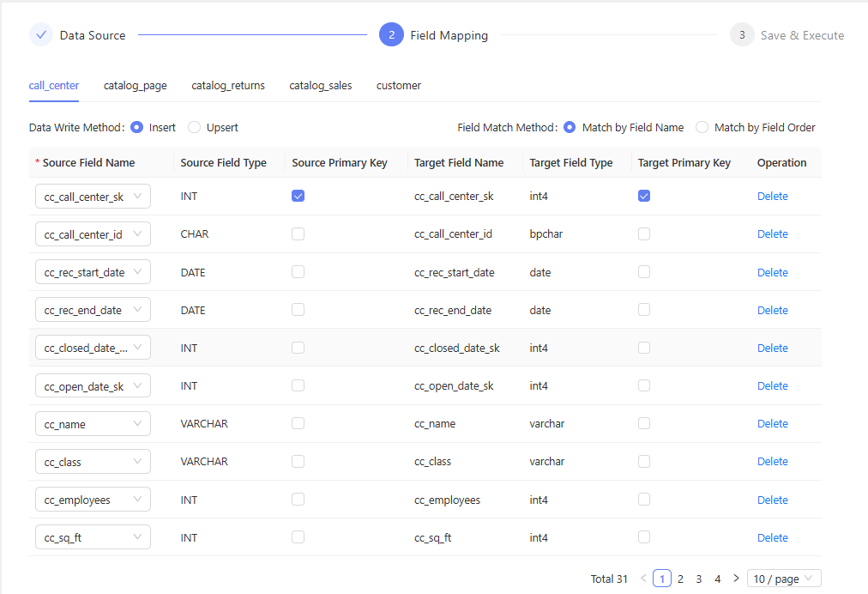Uncheck Source Primary Key for cc_call_center_sk
868x594 pixels.
pyautogui.click(x=298, y=196)
